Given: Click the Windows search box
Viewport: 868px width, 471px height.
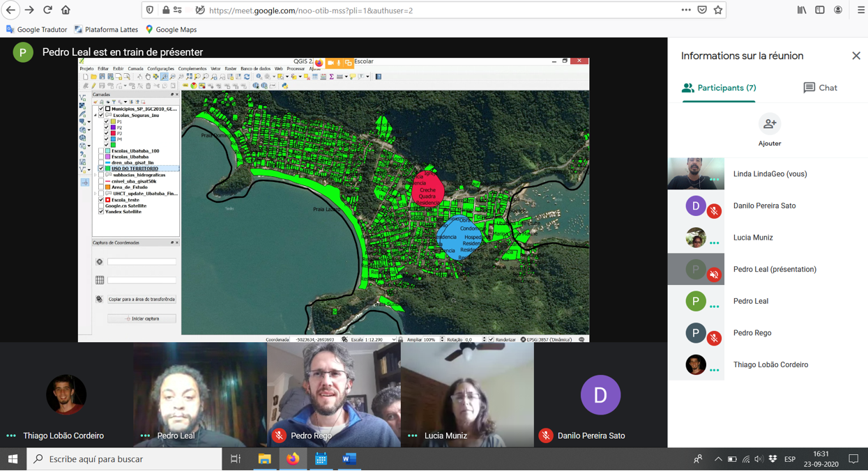Looking at the screenshot, I should click(125, 459).
